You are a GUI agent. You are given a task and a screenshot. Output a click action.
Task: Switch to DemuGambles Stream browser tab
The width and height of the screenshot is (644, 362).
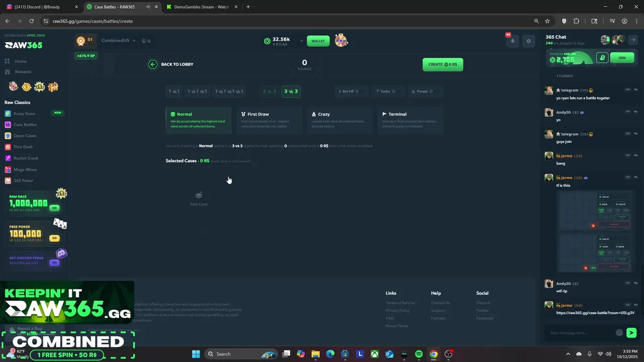(x=202, y=7)
